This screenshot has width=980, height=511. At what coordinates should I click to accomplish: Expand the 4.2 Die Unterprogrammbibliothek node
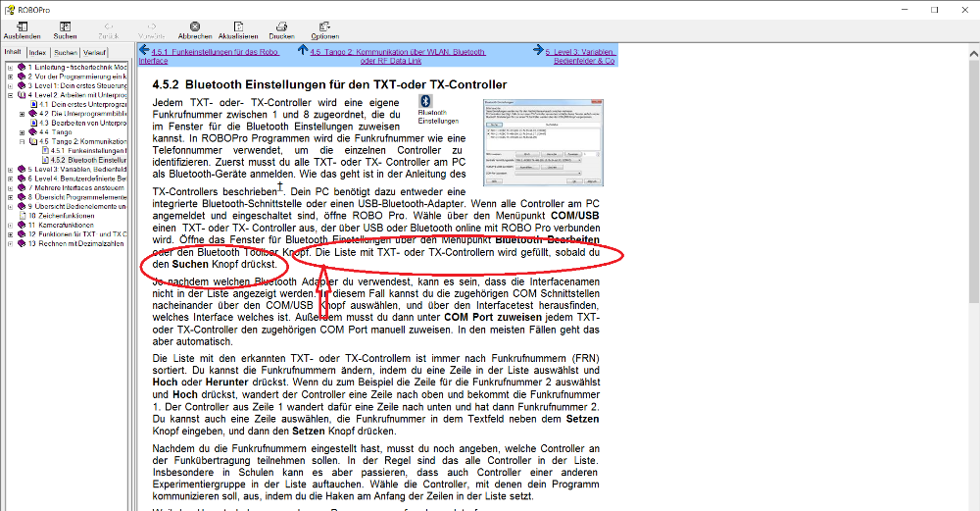click(22, 114)
